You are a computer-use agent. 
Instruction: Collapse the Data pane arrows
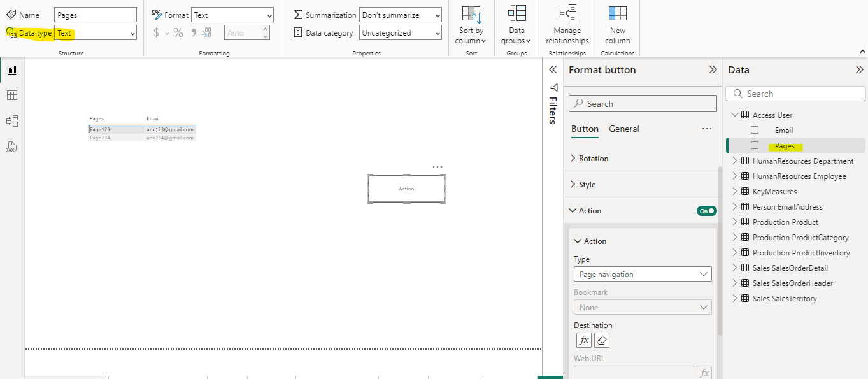tap(859, 70)
